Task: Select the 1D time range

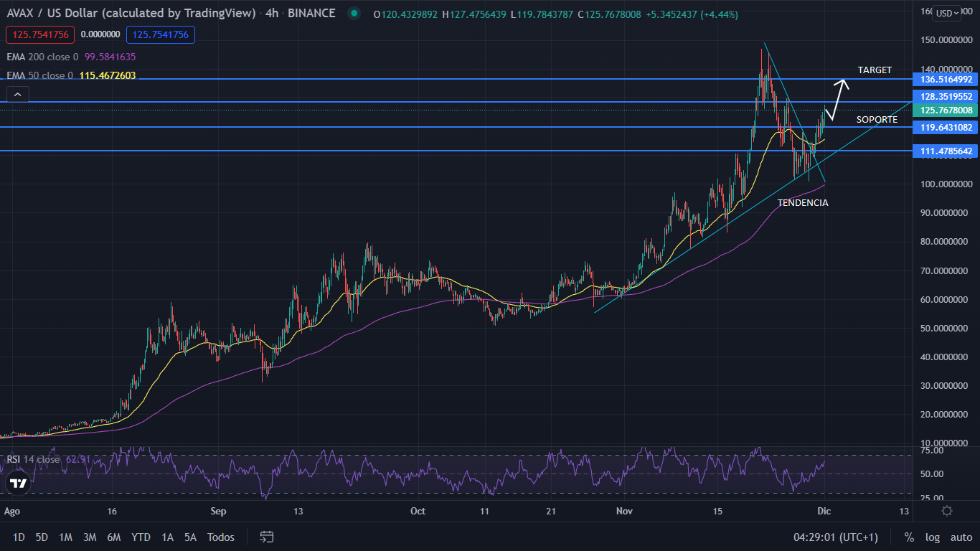Action: coord(19,537)
